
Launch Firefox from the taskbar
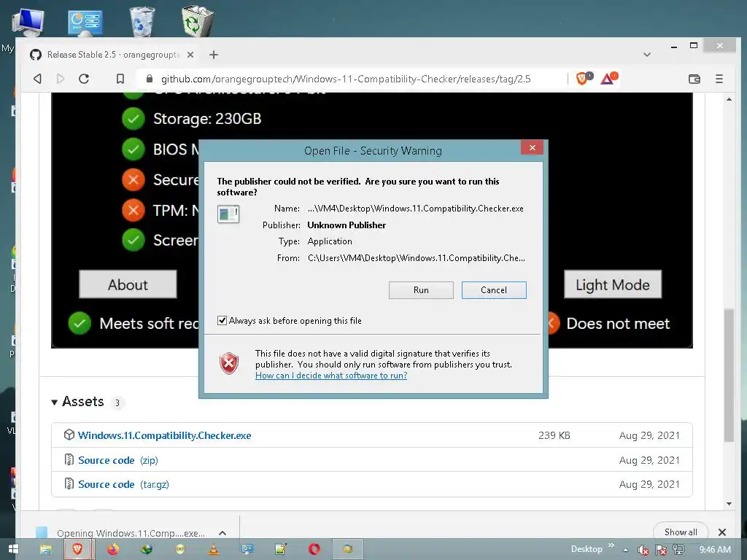coord(113,549)
